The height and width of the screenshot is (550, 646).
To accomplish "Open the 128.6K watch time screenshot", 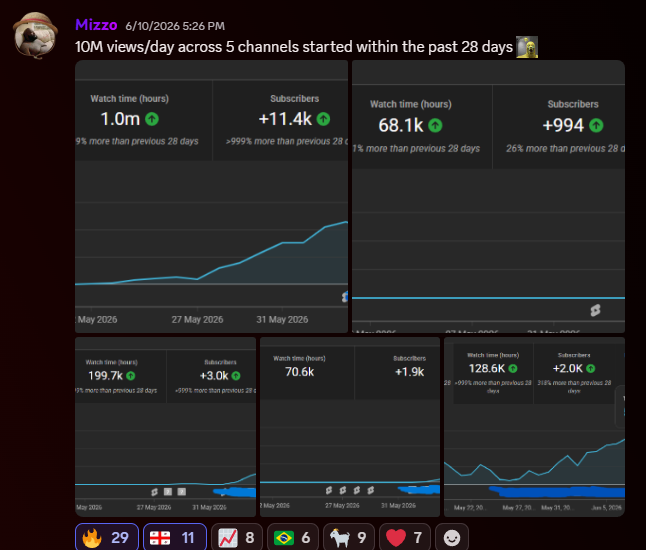I will (534, 427).
